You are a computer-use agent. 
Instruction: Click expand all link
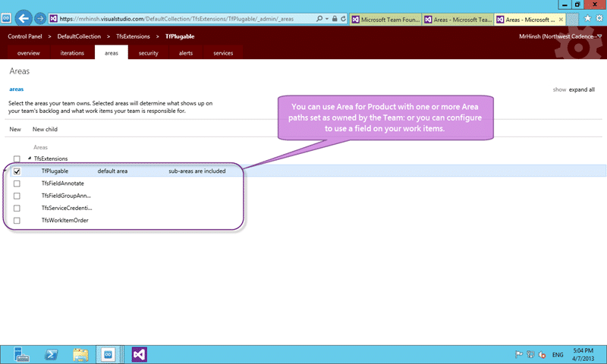click(581, 89)
